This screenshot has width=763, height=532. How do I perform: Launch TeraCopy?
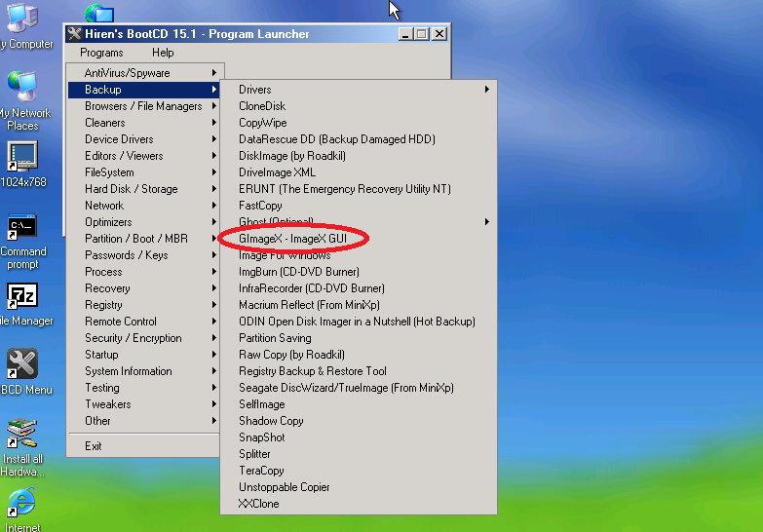pyautogui.click(x=359, y=471)
